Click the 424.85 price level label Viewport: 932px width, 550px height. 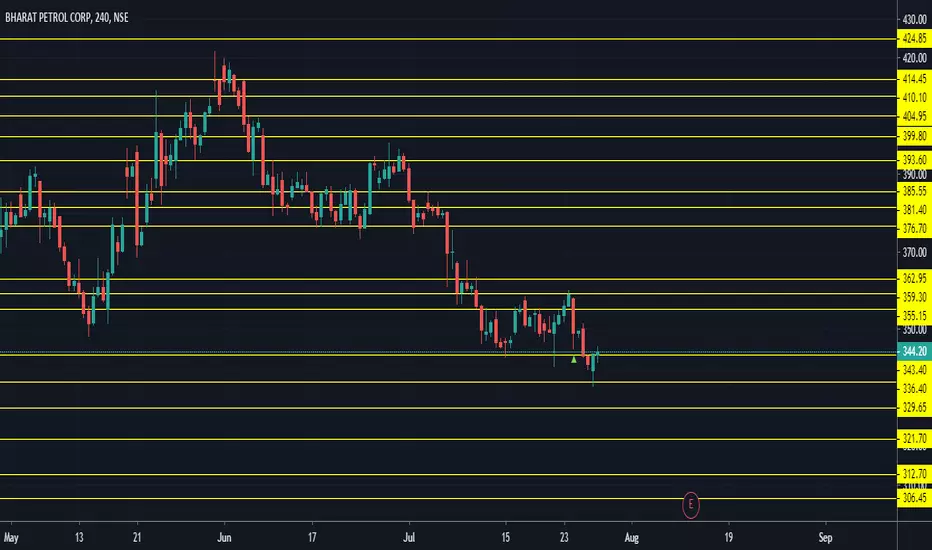click(914, 39)
